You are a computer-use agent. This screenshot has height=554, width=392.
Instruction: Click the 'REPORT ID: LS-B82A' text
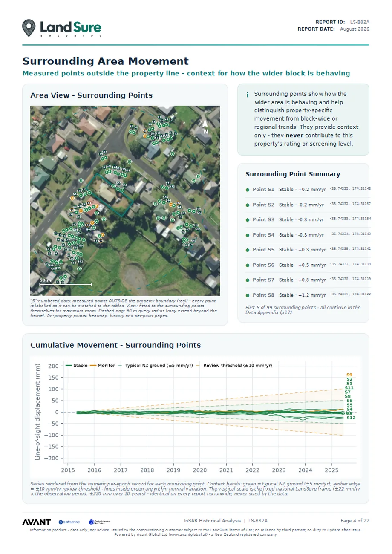coord(342,22)
